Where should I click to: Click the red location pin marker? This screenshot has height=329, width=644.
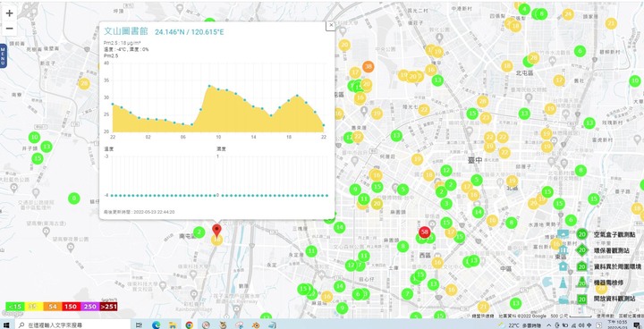tap(216, 230)
